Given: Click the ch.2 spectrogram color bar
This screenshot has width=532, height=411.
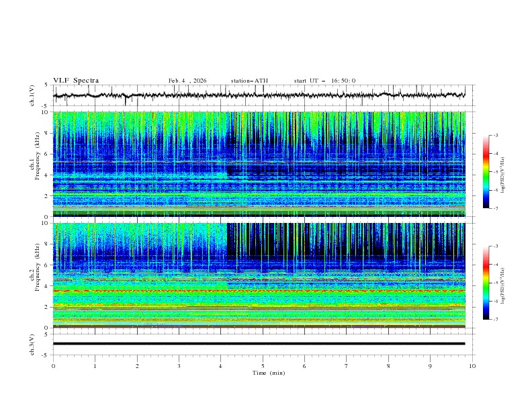Looking at the screenshot, I should (486, 283).
